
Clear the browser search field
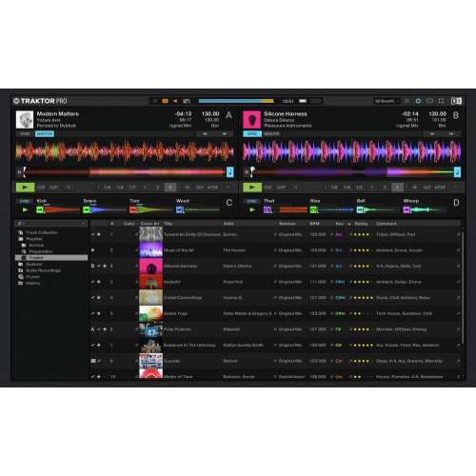84,224
